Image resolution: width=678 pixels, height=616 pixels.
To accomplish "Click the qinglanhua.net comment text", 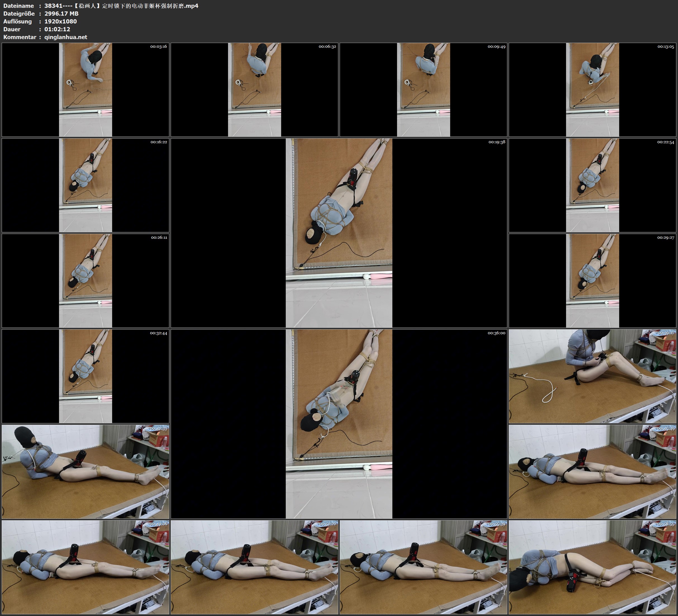I will tap(66, 37).
